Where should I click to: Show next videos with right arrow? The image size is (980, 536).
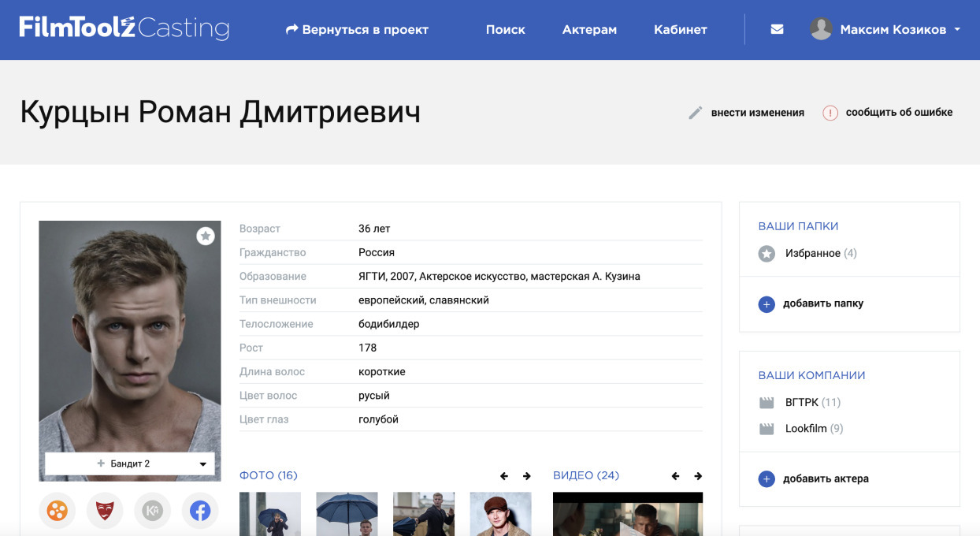698,476
